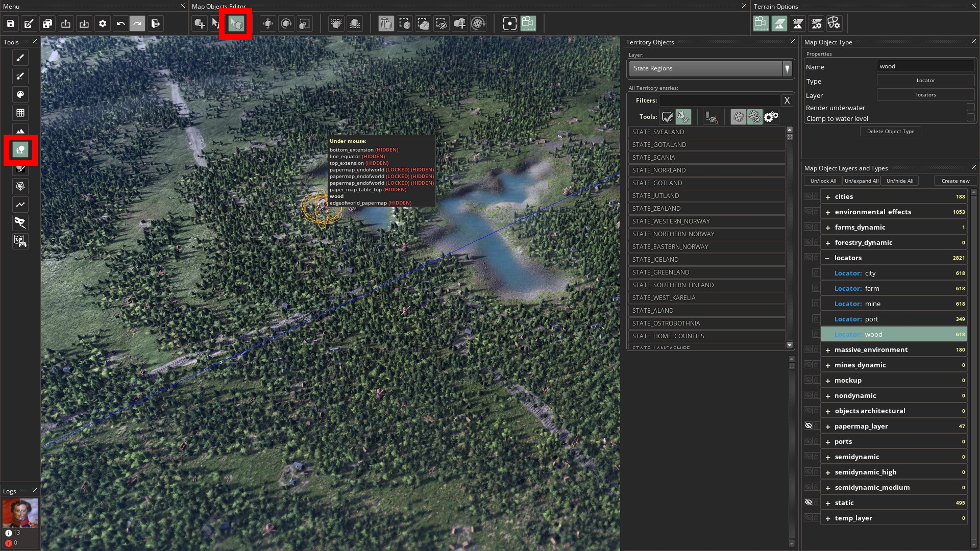The width and height of the screenshot is (980, 551).
Task: Expand the cities group
Action: [827, 196]
